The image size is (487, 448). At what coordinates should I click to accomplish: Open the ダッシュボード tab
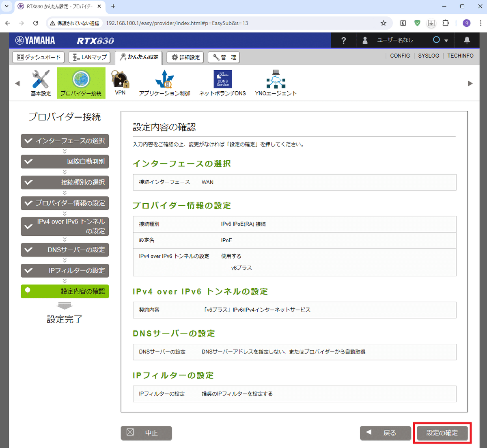pyautogui.click(x=38, y=57)
